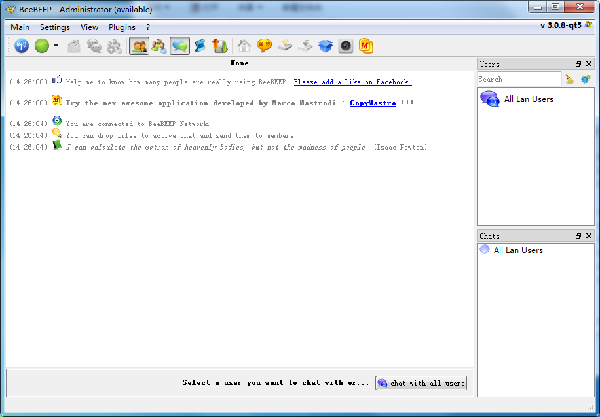
Task: Toggle the users list panel toolbar button
Action: [x=140, y=46]
